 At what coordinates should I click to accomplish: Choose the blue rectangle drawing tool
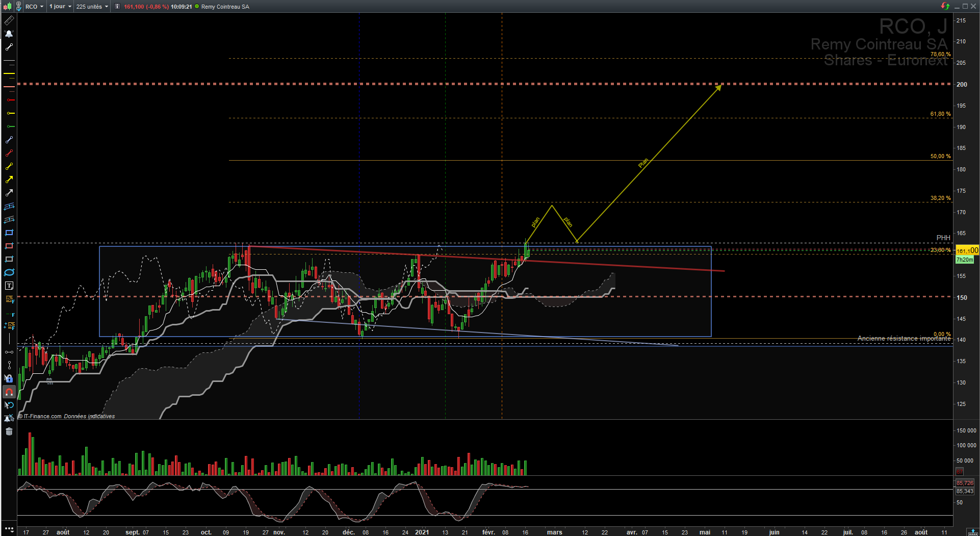(x=9, y=233)
